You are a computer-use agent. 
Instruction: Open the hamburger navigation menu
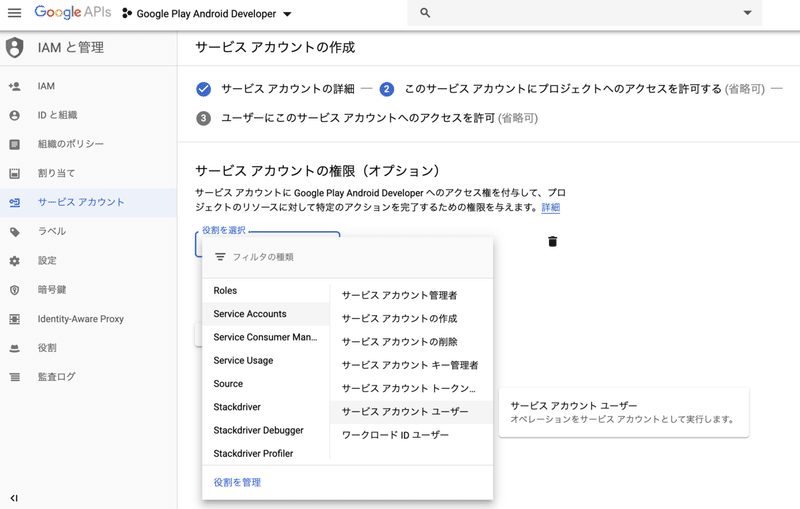[15, 13]
